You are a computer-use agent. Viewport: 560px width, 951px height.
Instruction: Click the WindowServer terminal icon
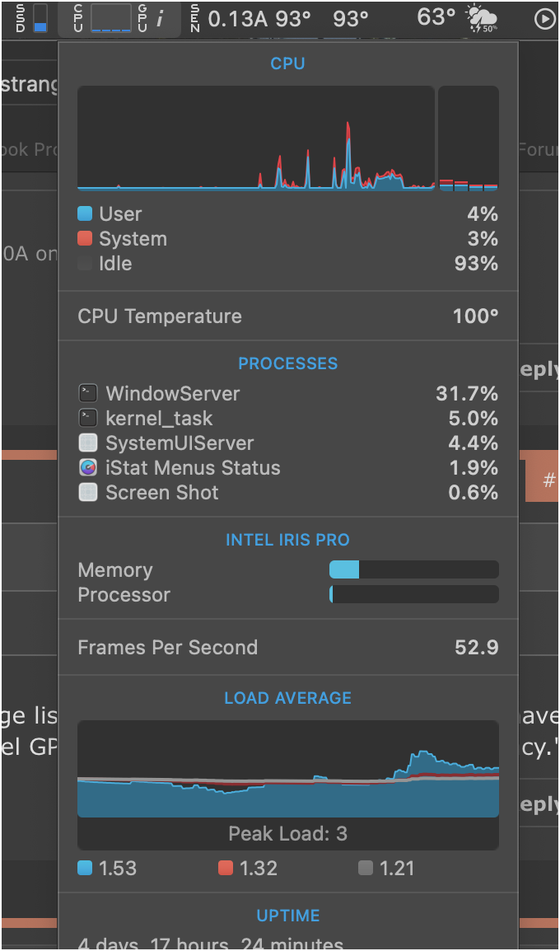87,393
